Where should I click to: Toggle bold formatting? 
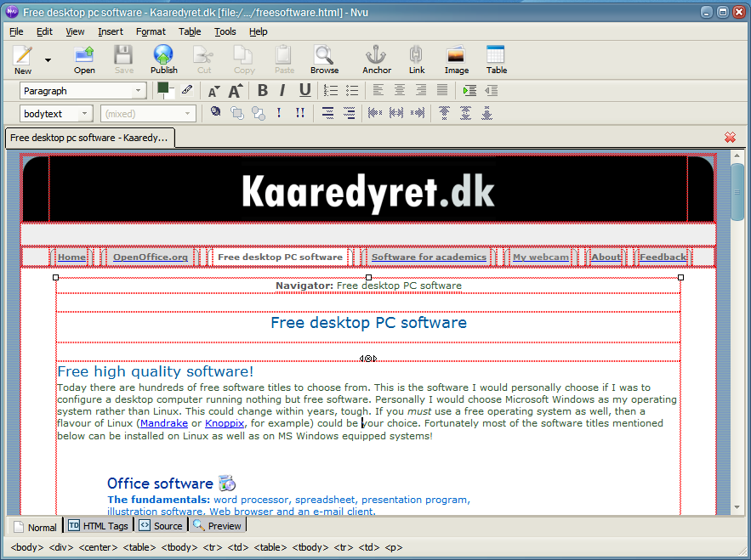pos(263,90)
